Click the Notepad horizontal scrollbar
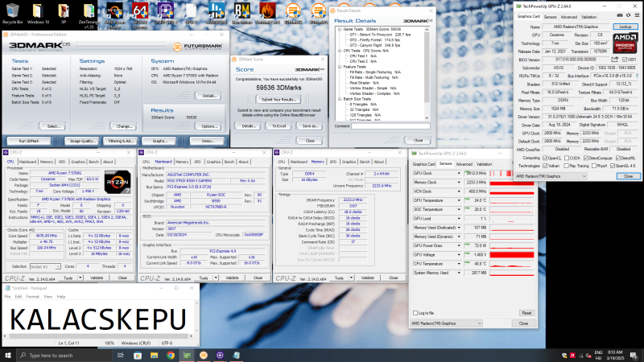 [97, 335]
